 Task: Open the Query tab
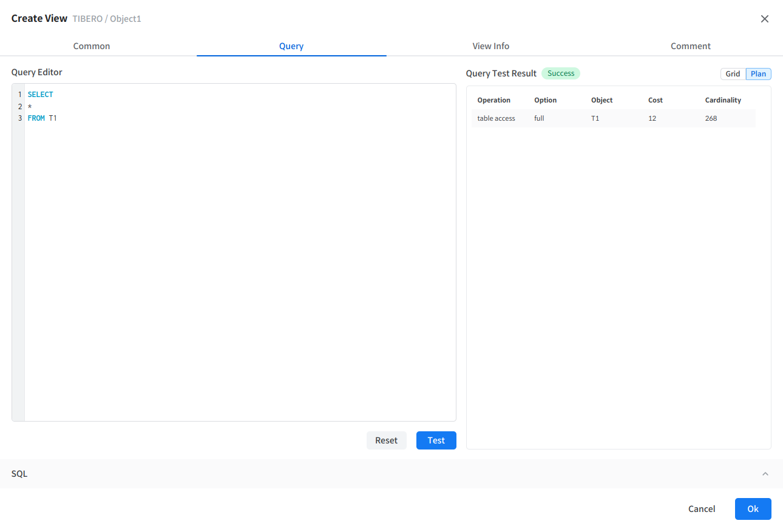291,46
